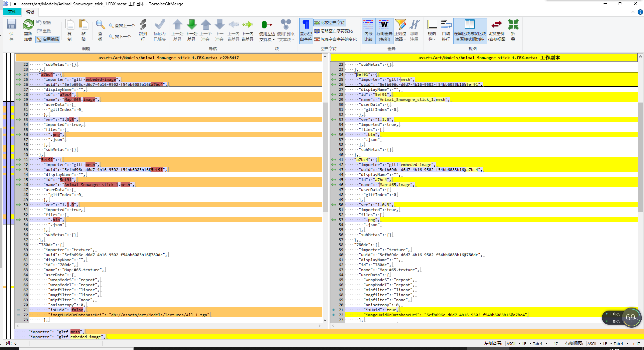Click Find Previous (查找上一个)
The height and width of the screenshot is (350, 644).
pyautogui.click(x=122, y=25)
